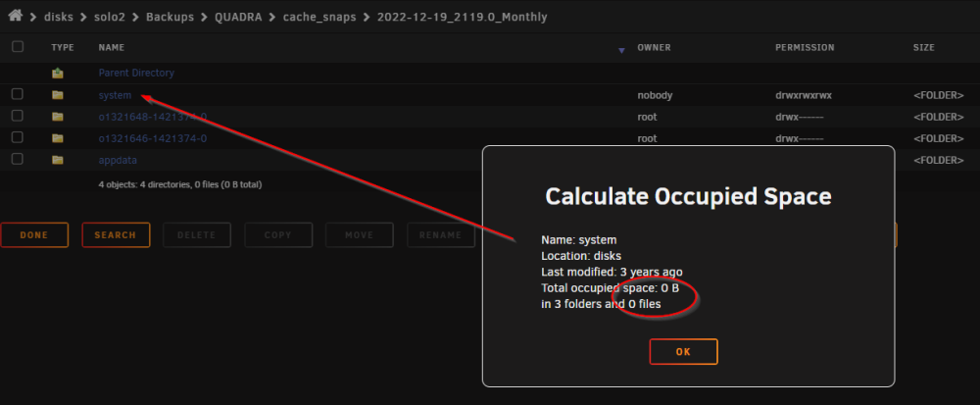
Task: Click the DELETE button
Action: click(x=197, y=235)
